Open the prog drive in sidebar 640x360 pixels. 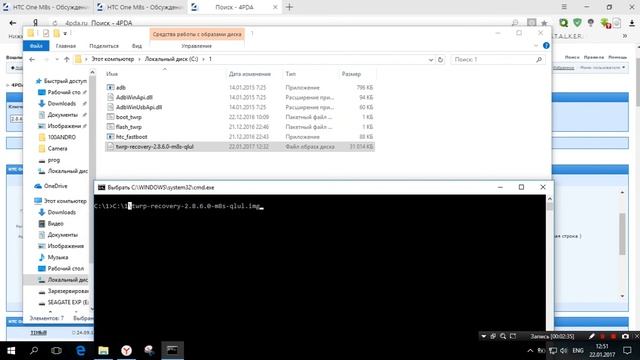click(x=50, y=160)
